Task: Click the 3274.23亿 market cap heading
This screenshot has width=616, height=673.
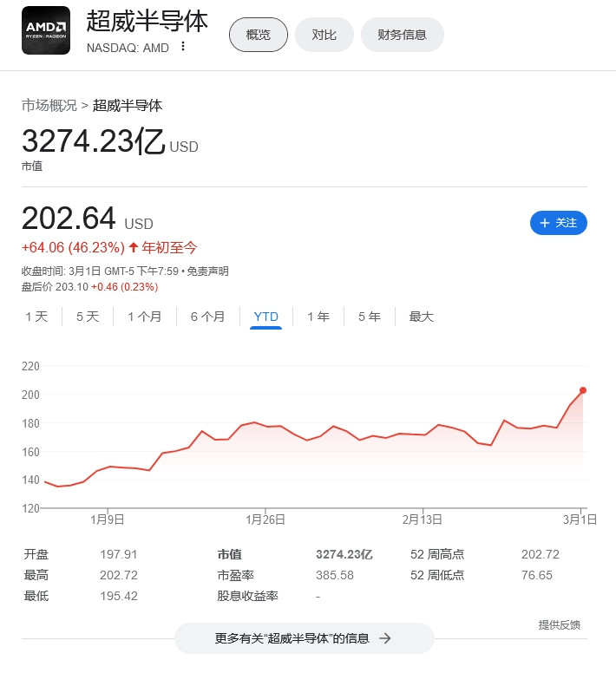Action: click(x=94, y=141)
